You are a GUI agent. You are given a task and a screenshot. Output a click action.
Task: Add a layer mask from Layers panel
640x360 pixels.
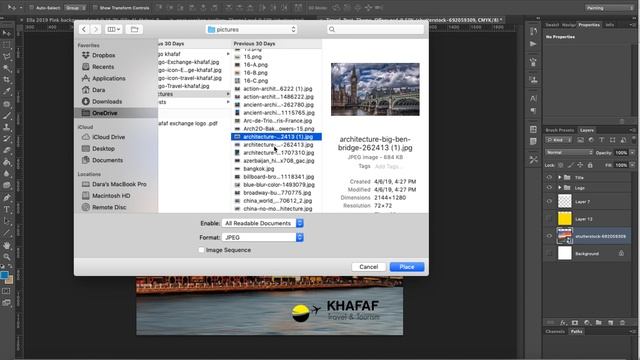pyautogui.click(x=575, y=322)
